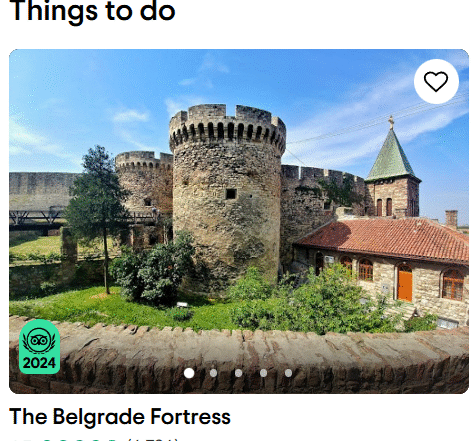
Task: Click the review count beside the rating
Action: (x=153, y=439)
